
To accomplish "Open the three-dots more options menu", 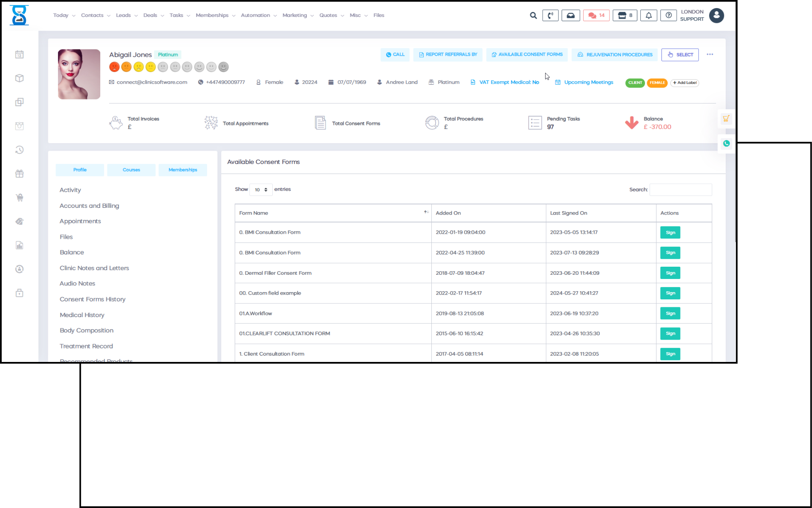I will (x=710, y=55).
